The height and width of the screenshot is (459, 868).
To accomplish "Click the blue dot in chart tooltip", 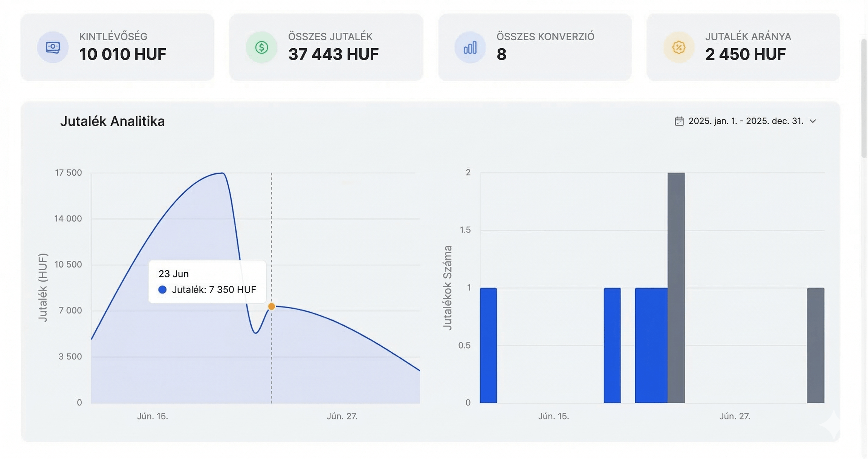I will [162, 290].
